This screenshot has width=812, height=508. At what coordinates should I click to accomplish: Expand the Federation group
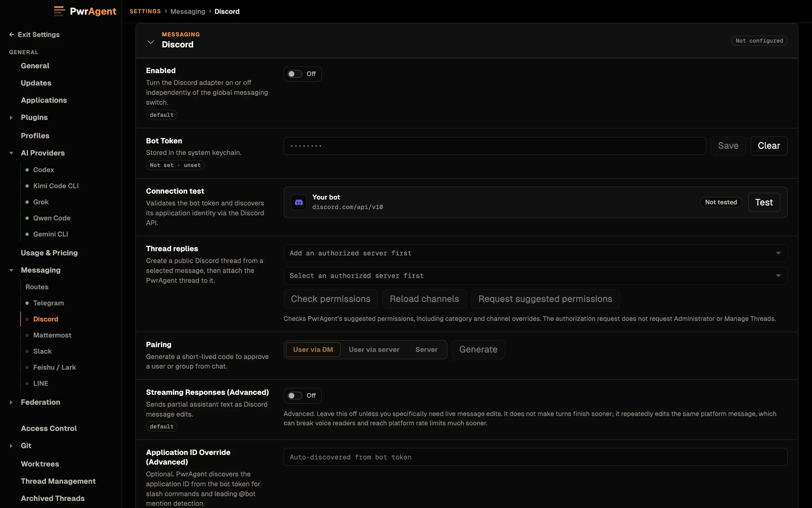11,402
